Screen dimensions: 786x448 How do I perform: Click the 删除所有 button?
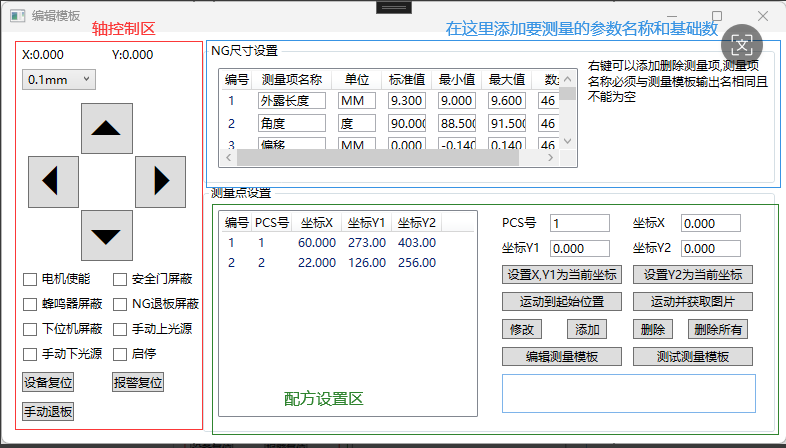[718, 329]
